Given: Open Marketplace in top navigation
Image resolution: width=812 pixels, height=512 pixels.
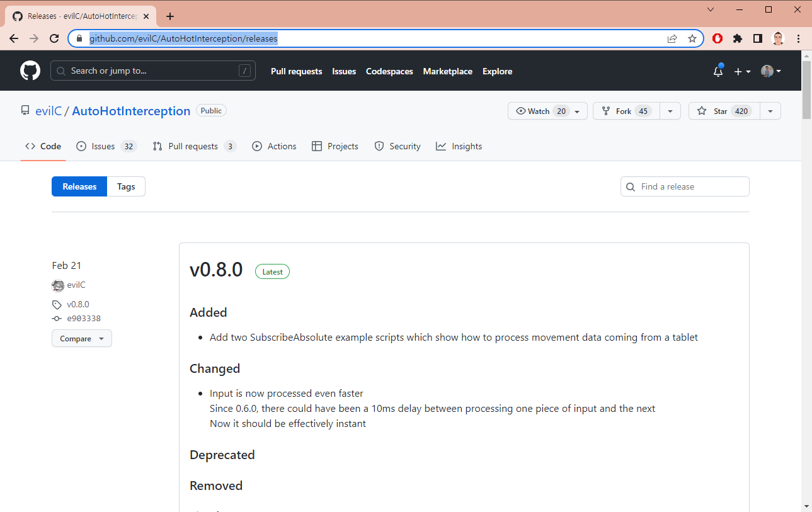Looking at the screenshot, I should coord(447,71).
